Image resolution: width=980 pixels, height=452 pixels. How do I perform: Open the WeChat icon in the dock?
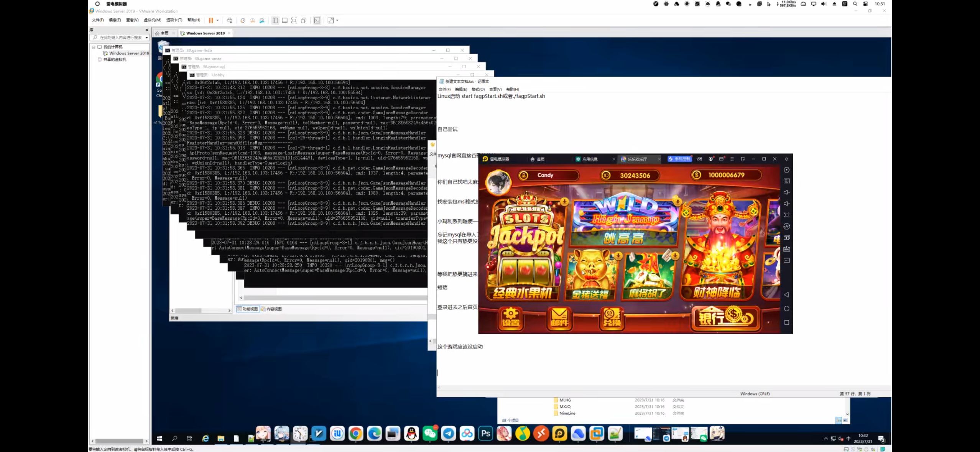[430, 434]
